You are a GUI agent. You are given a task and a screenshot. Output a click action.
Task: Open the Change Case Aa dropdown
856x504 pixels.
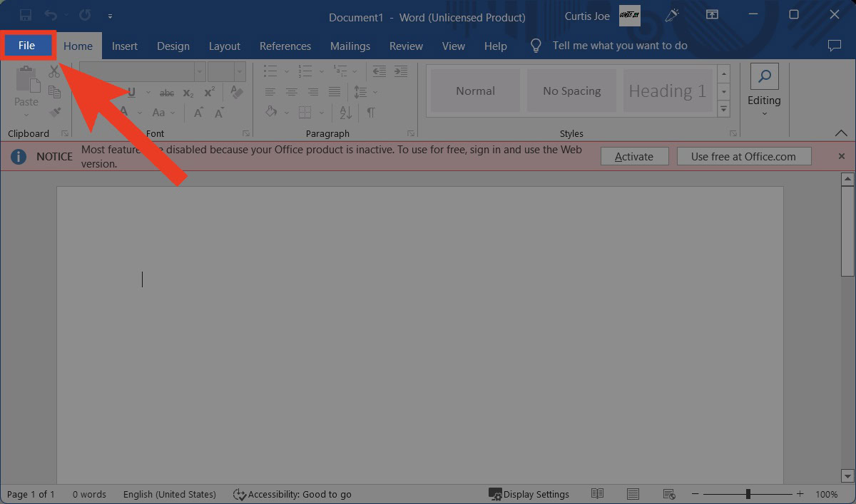coord(163,113)
